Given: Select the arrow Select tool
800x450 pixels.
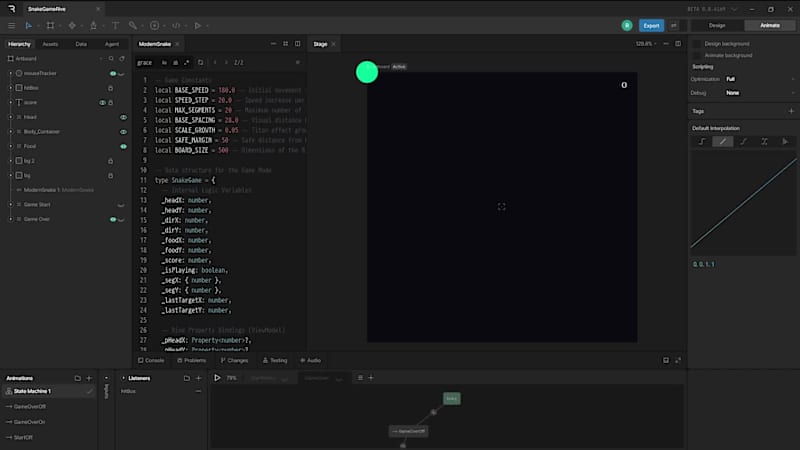Looking at the screenshot, I should (29, 26).
